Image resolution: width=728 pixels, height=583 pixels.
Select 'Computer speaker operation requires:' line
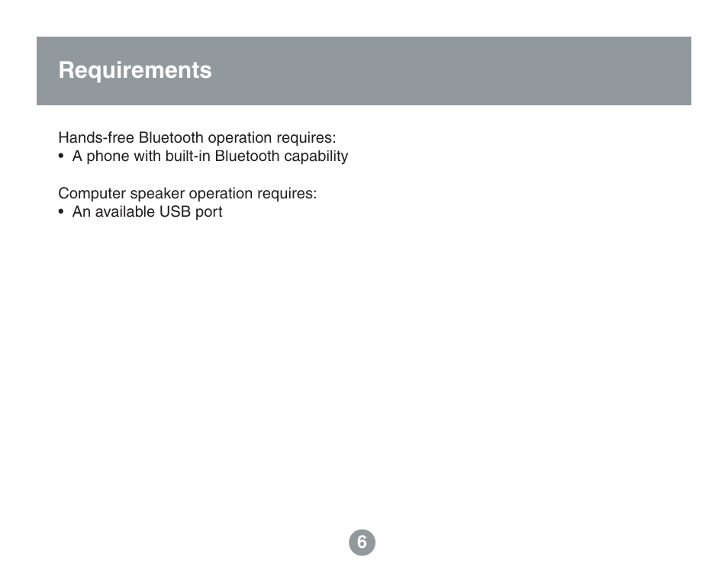(x=188, y=193)
